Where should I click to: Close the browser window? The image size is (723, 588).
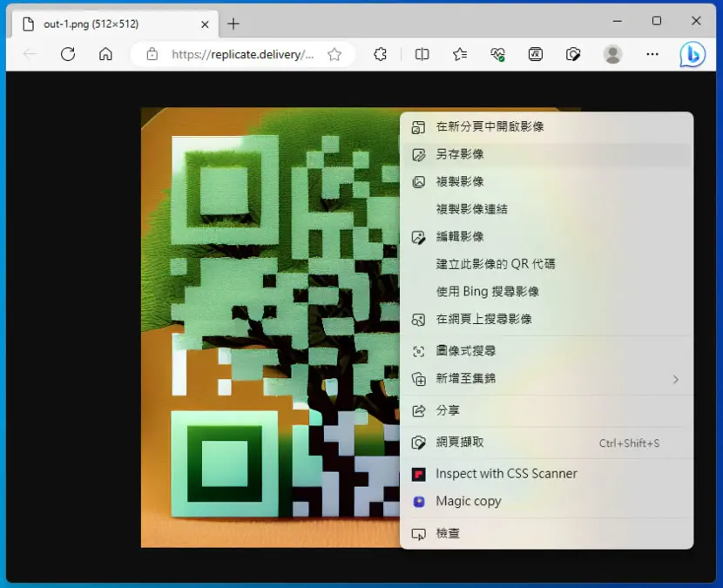pyautogui.click(x=696, y=21)
